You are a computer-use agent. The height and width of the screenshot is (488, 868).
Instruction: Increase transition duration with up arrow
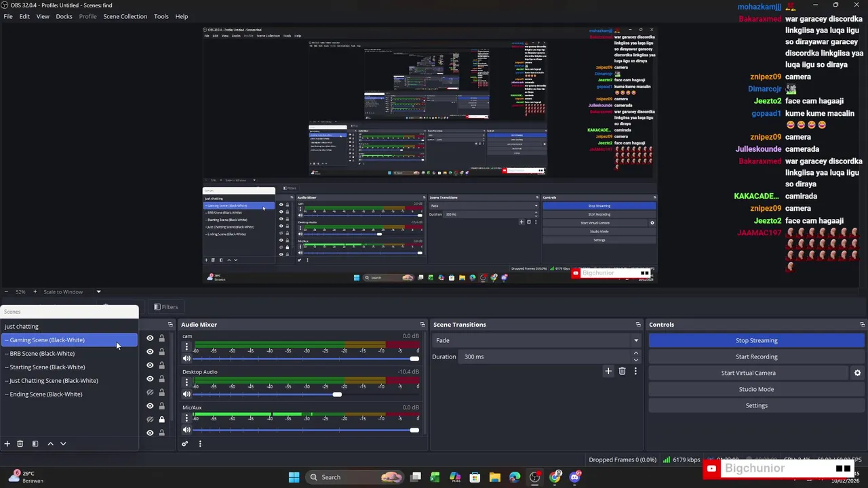tap(635, 353)
